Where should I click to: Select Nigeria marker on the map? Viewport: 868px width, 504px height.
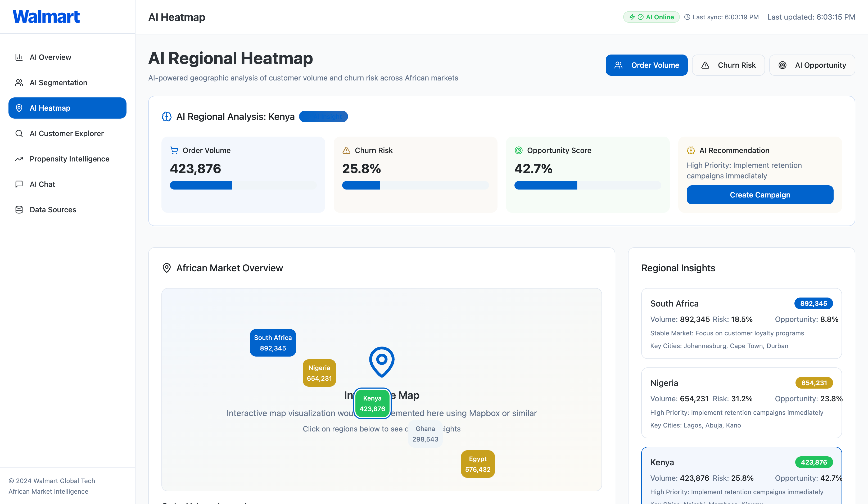point(319,373)
